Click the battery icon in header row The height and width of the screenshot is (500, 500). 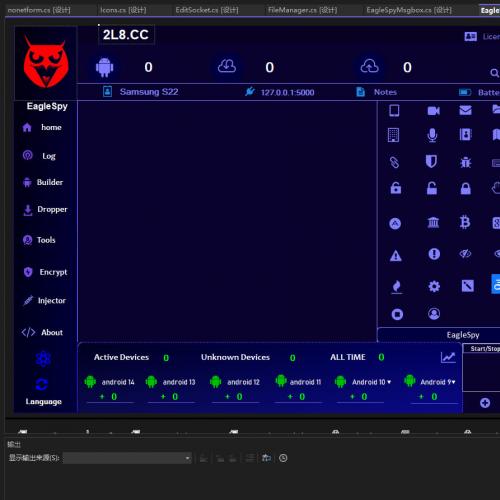coord(465,92)
